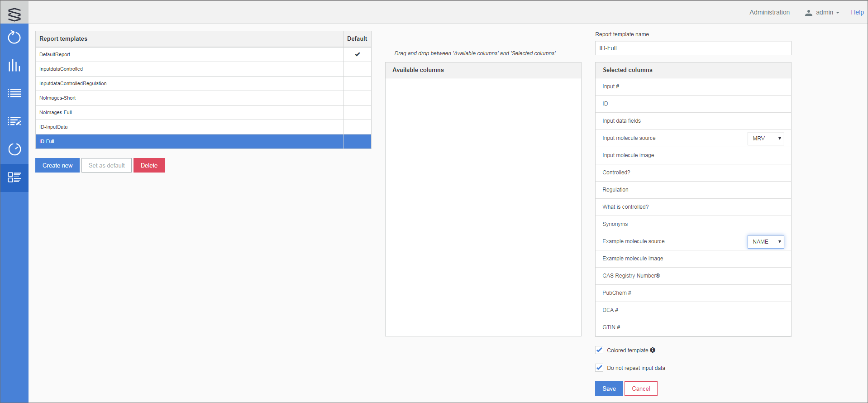868x403 pixels.
Task: Click the Report template name input field
Action: point(693,48)
